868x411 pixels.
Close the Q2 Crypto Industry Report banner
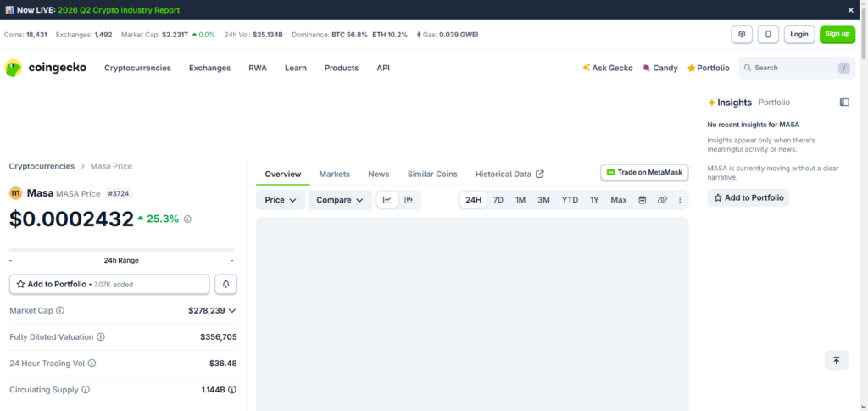point(851,10)
